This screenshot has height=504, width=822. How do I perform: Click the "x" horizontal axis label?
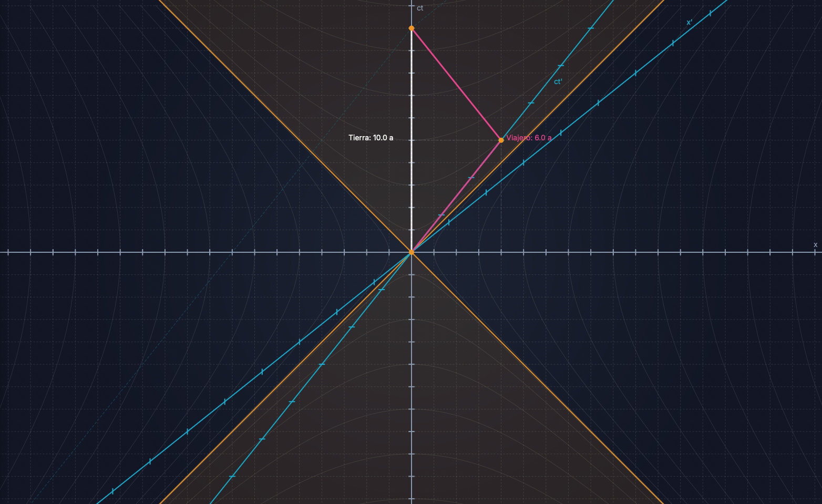(x=816, y=244)
